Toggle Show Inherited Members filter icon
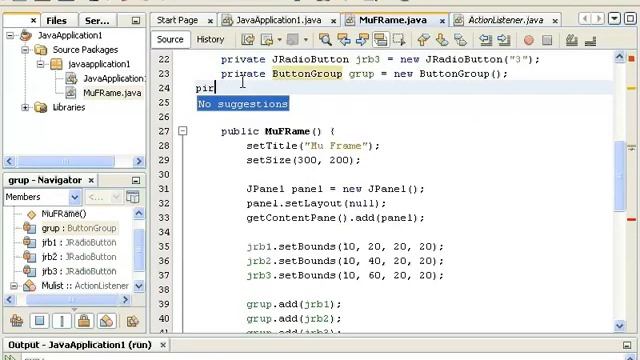Screen dimensions: 640x360 (x=17, y=321)
